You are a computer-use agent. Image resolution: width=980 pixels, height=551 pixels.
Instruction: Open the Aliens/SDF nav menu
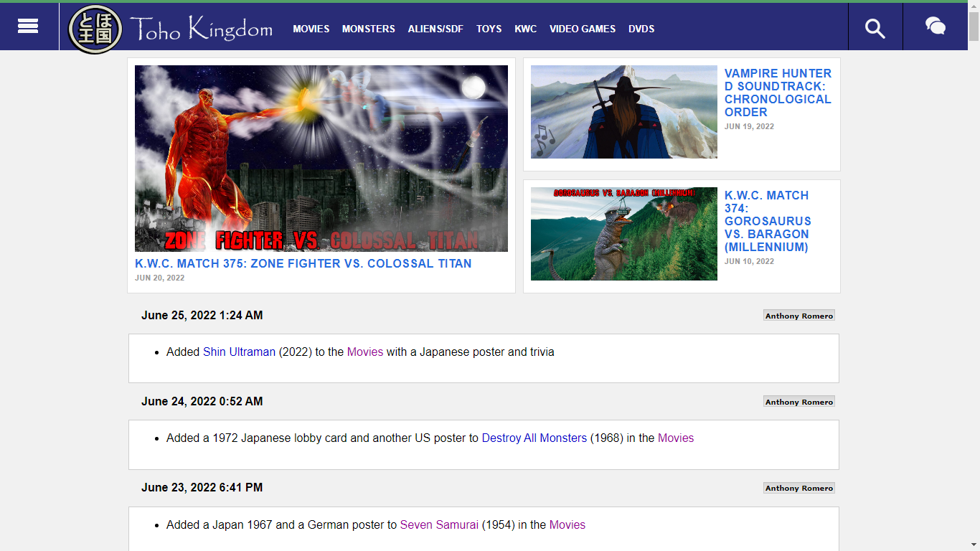[x=435, y=29]
